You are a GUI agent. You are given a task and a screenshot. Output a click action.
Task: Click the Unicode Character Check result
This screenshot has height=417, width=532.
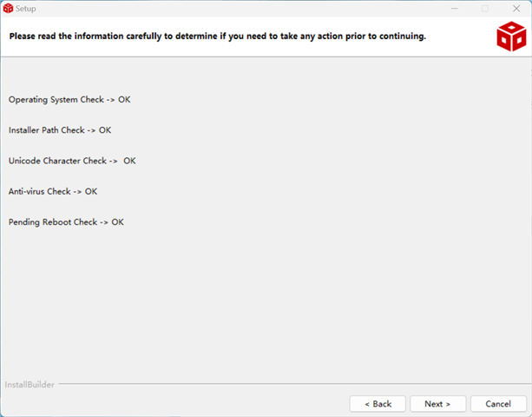72,161
